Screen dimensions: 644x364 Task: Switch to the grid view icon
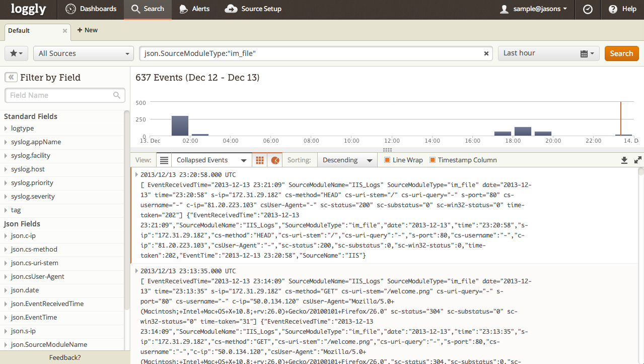tap(260, 160)
